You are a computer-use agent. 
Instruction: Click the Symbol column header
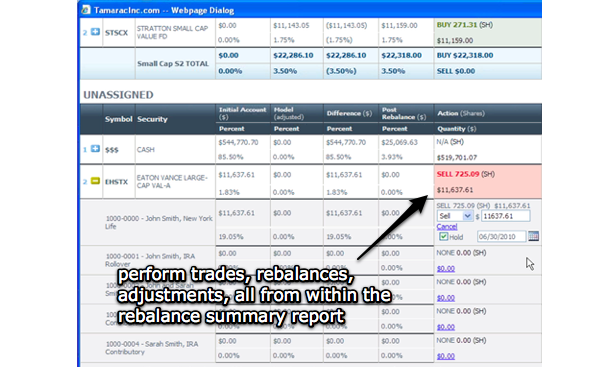118,119
